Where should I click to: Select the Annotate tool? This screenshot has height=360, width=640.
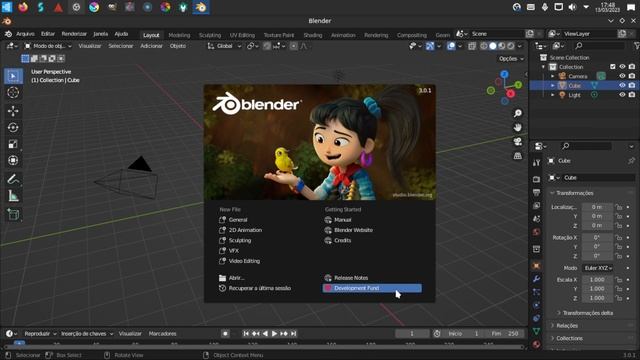pyautogui.click(x=13, y=179)
